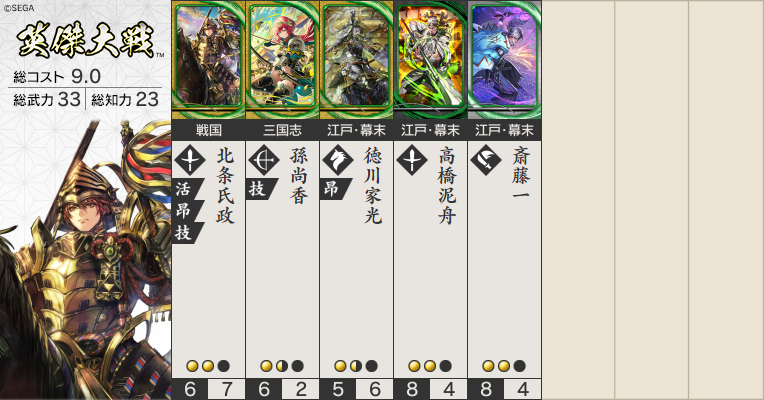The image size is (764, 400).
Task: Select the 戦国 era label
Action: pyautogui.click(x=209, y=130)
